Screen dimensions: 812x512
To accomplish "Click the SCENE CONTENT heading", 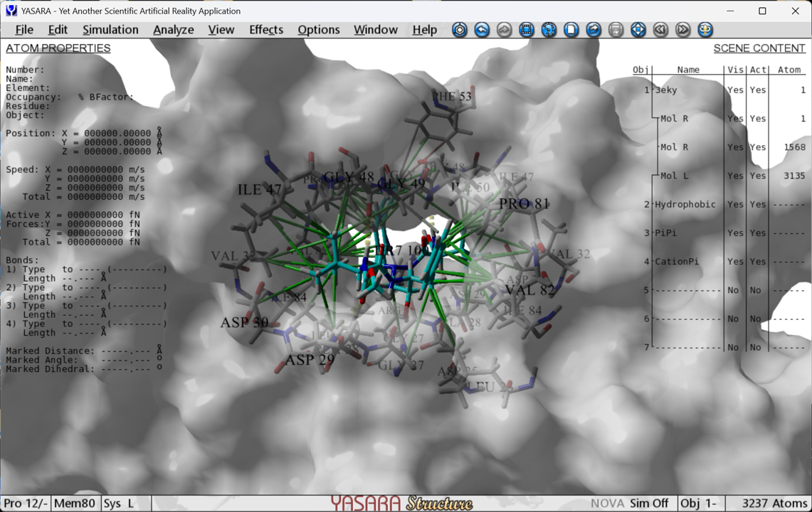I will [759, 48].
